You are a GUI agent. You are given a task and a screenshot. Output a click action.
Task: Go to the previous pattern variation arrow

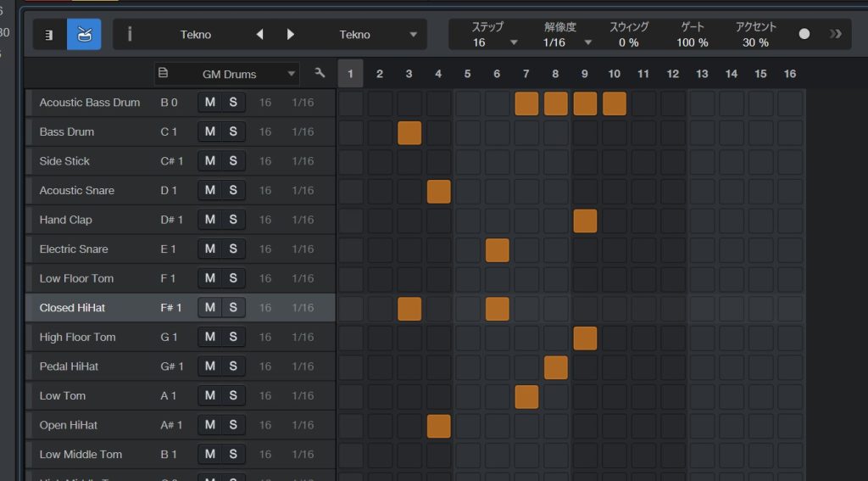pos(259,35)
